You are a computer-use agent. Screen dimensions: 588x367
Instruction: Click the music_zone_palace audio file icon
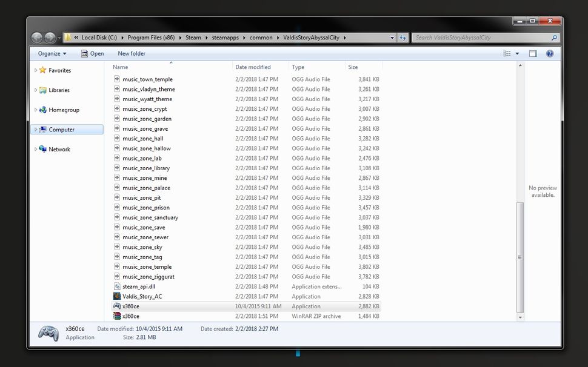tap(117, 188)
